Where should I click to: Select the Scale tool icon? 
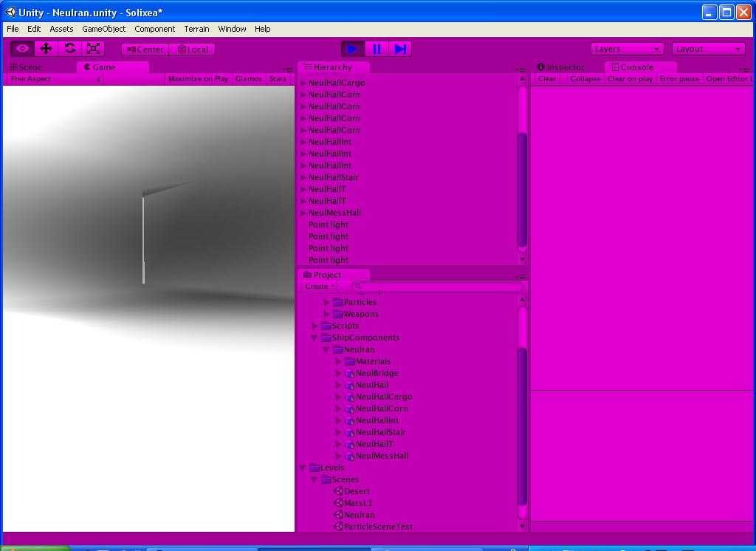click(x=93, y=49)
